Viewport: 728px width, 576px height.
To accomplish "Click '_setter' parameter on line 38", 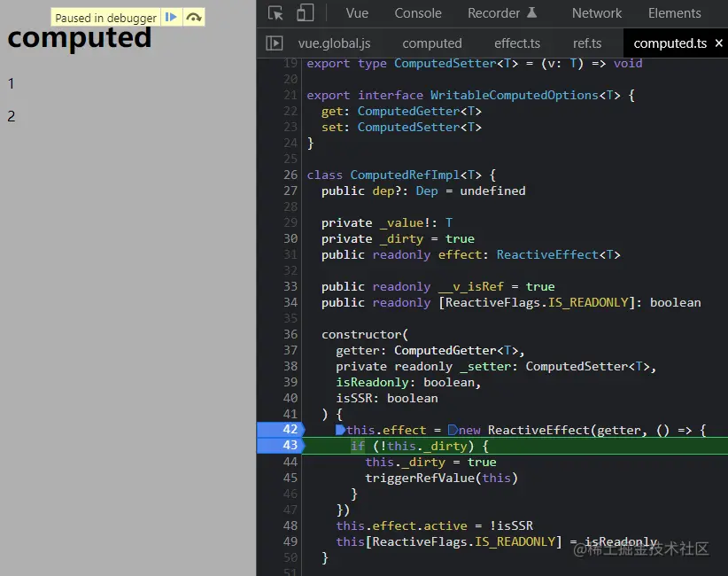I will (x=485, y=366).
